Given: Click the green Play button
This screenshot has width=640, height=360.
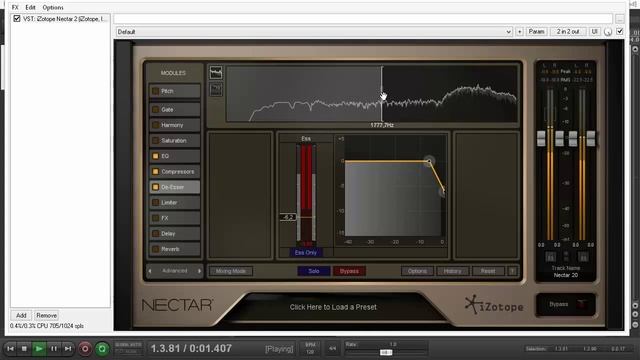Looking at the screenshot, I should click(39, 349).
